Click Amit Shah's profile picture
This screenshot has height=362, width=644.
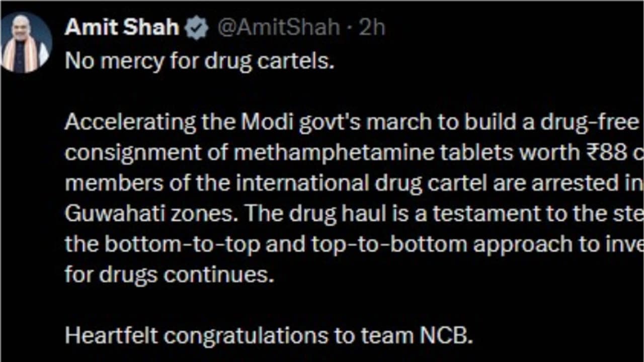click(x=26, y=43)
